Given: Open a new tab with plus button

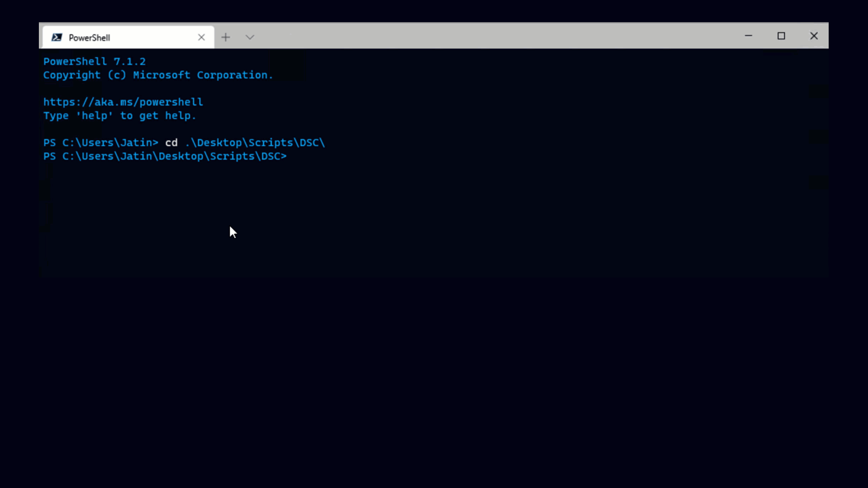Looking at the screenshot, I should point(226,38).
